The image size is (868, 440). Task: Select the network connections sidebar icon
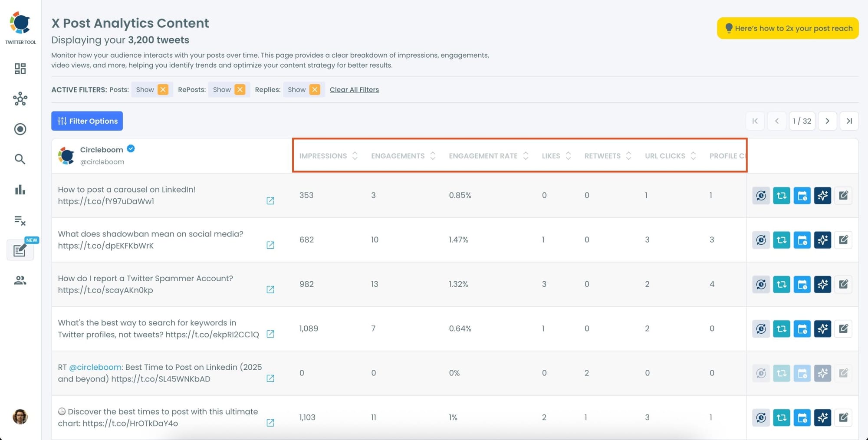coord(20,99)
